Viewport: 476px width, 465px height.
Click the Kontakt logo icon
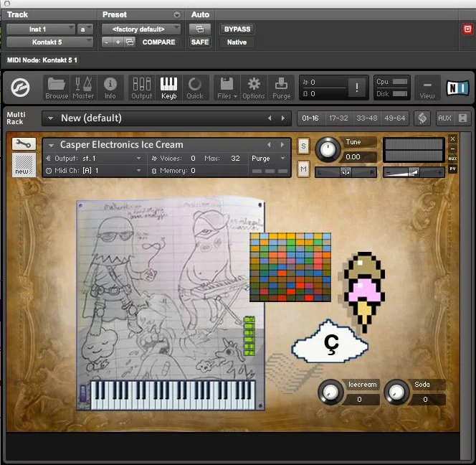[20, 88]
